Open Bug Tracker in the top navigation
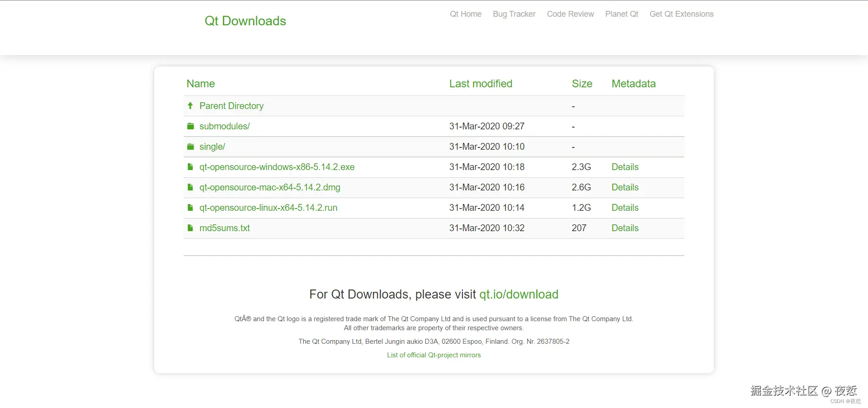Viewport: 868px width, 408px height. click(514, 14)
